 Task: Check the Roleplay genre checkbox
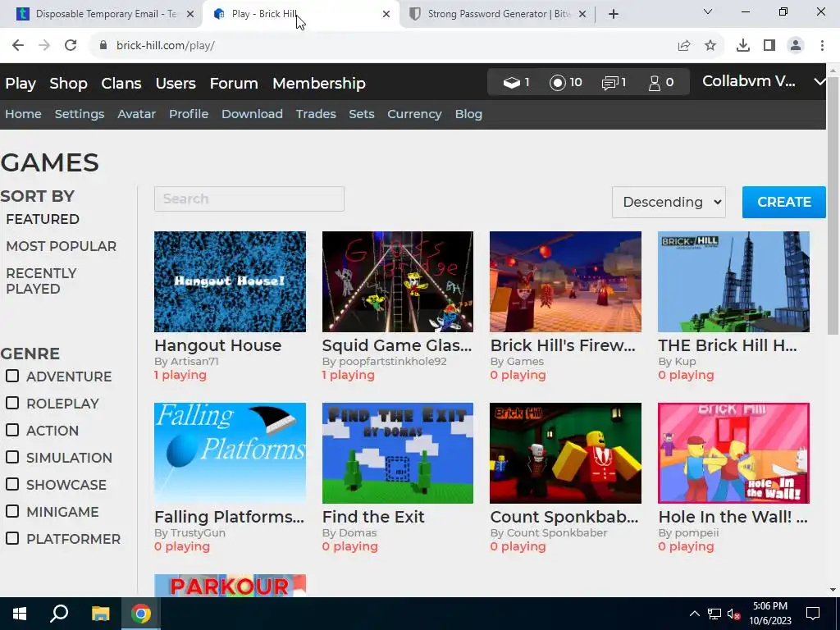[x=12, y=403]
